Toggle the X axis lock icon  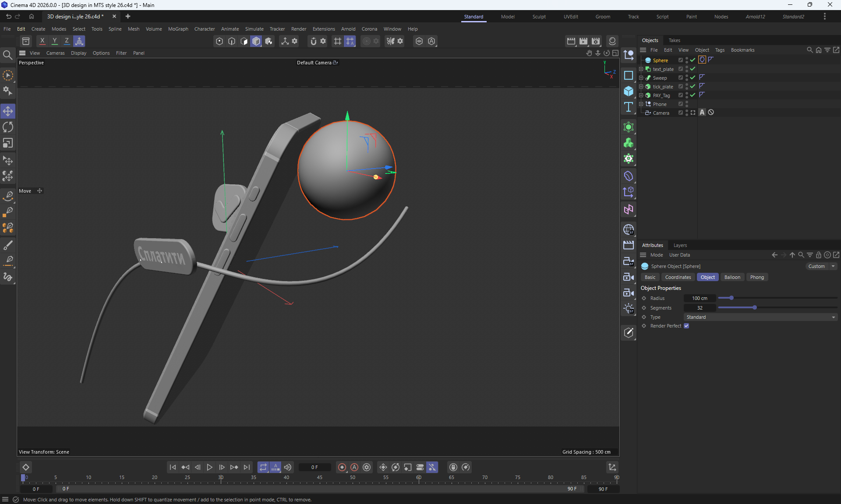(42, 41)
